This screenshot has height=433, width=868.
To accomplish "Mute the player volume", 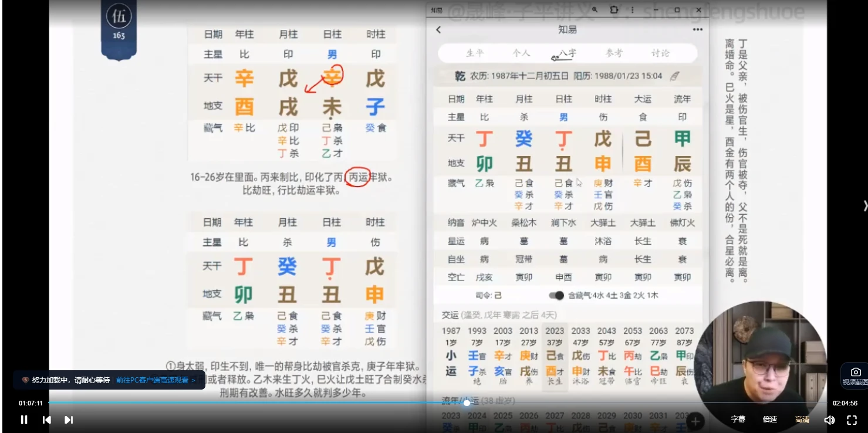I will click(829, 420).
